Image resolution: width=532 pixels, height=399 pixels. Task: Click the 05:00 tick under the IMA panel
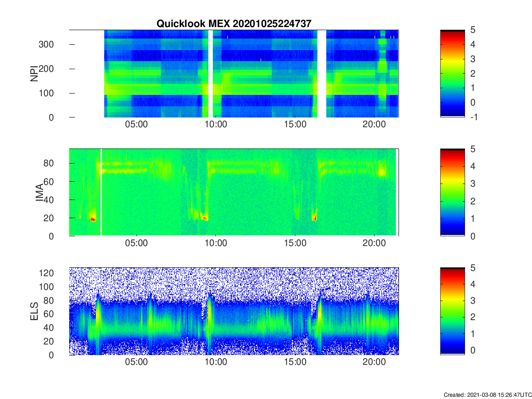(x=137, y=243)
